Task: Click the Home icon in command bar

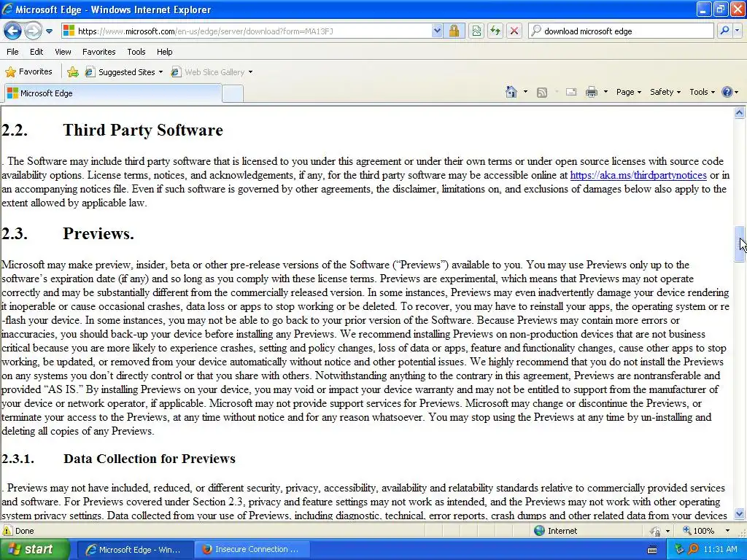Action: pyautogui.click(x=511, y=92)
